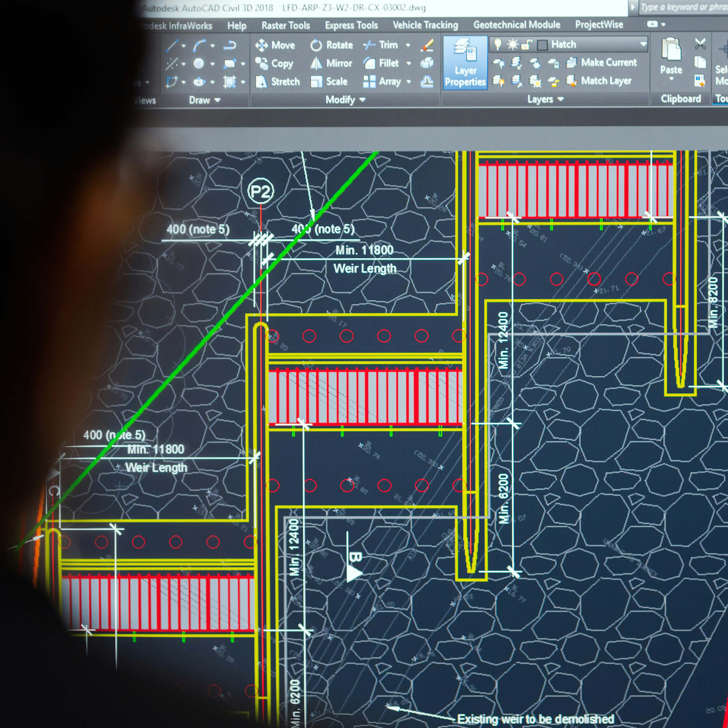Click the Match Properties icon in Clipboard

(700, 80)
